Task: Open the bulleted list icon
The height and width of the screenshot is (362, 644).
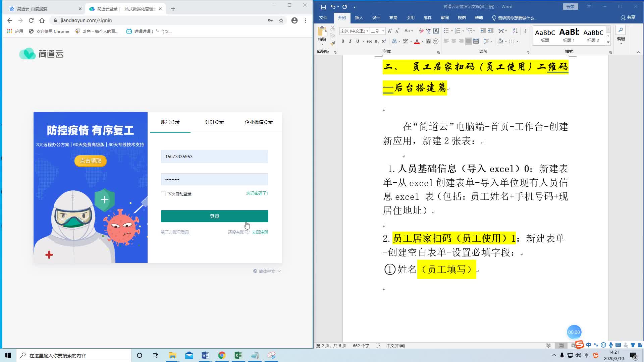Action: [x=446, y=31]
